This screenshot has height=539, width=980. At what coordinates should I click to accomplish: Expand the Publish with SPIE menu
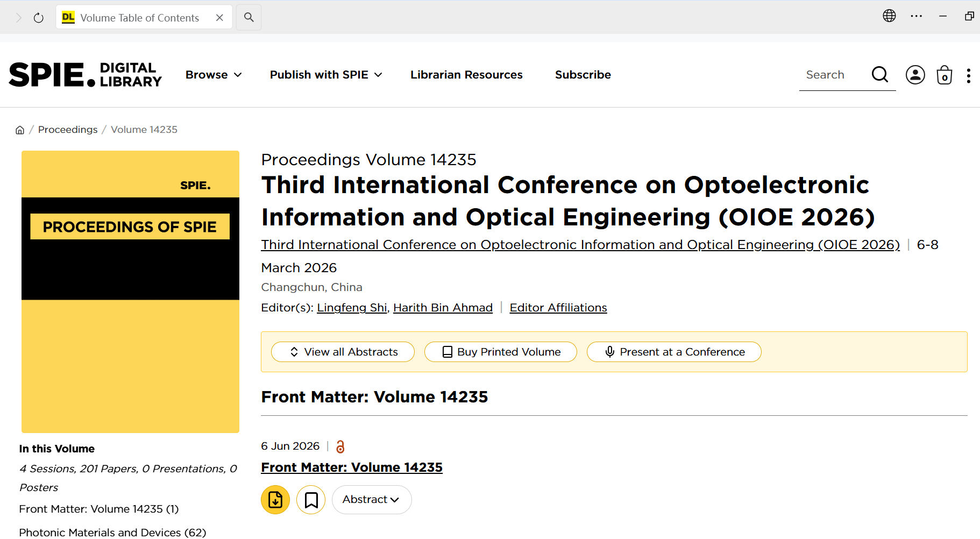tap(326, 75)
